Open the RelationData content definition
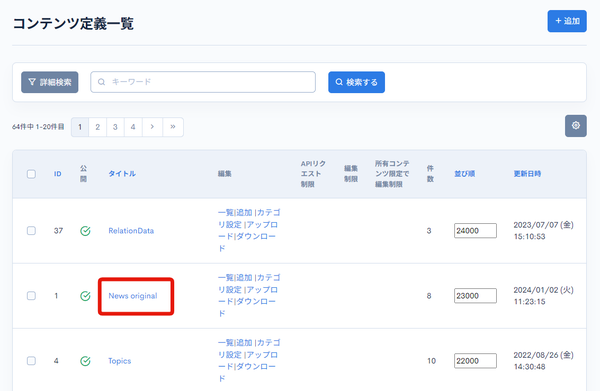Screen dimensions: 600x391 point(131,231)
